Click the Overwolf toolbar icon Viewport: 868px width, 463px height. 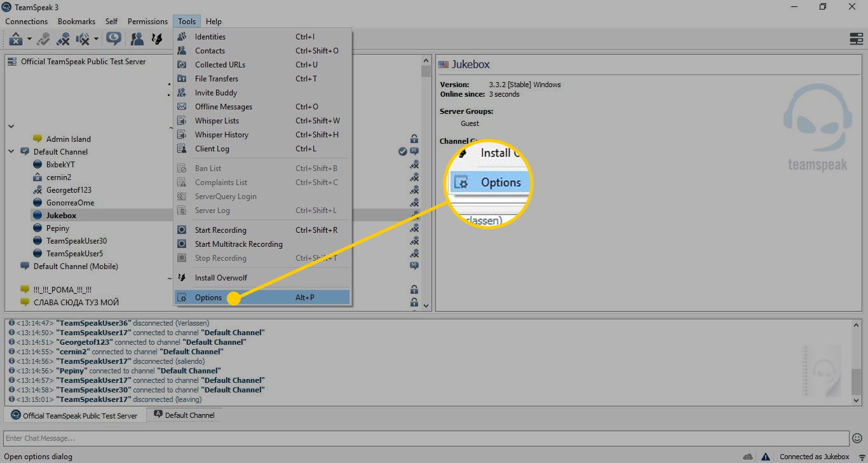click(x=156, y=39)
